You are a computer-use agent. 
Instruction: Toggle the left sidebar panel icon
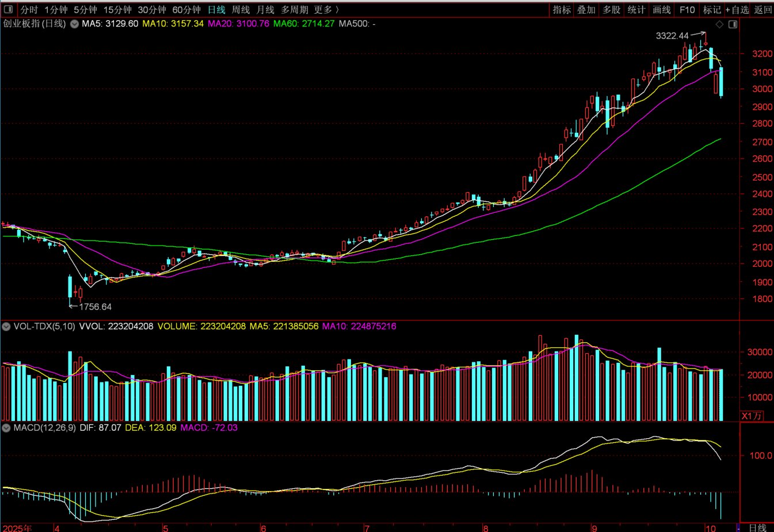(x=9, y=10)
